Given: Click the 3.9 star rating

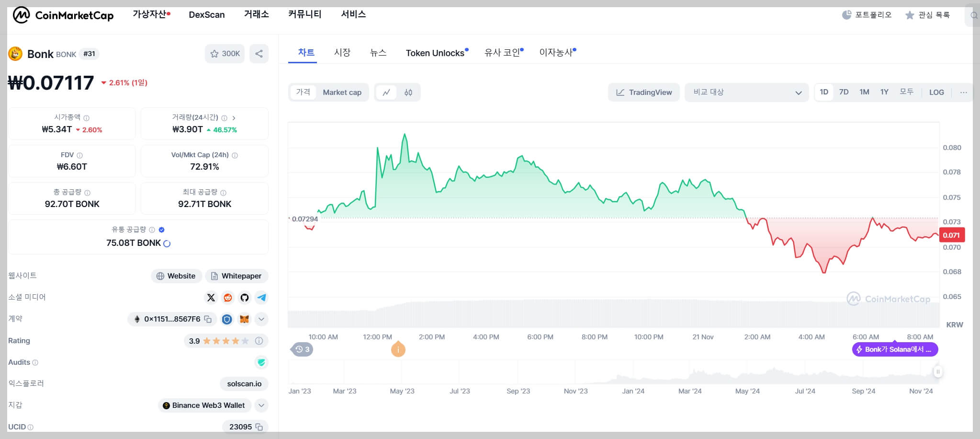Looking at the screenshot, I should (x=219, y=341).
